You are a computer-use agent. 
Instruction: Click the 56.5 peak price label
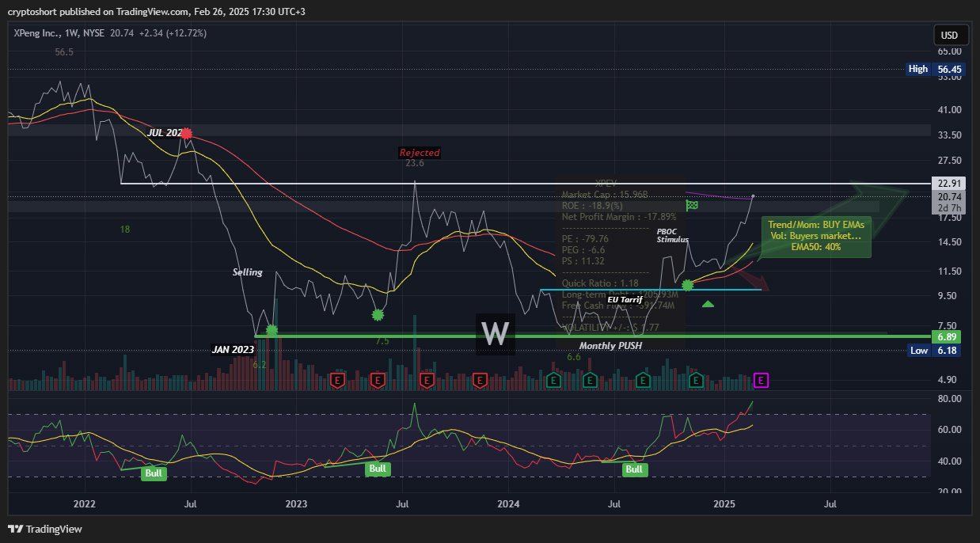pos(64,51)
